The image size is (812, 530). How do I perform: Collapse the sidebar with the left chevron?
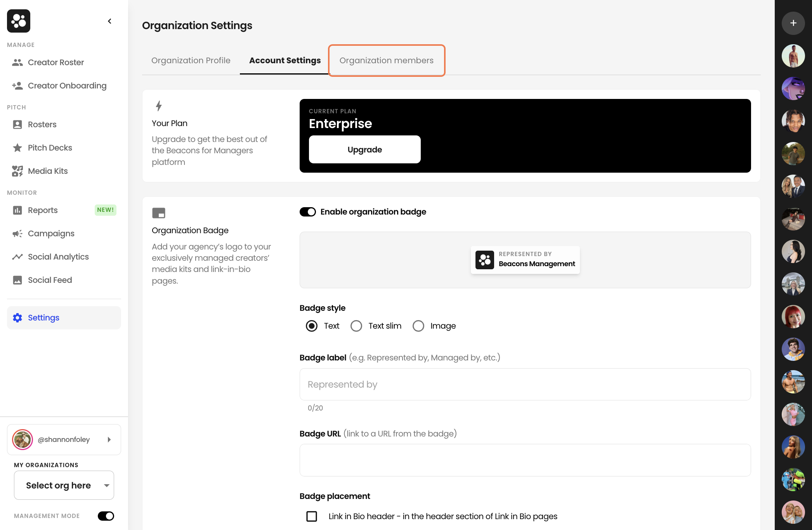109,21
